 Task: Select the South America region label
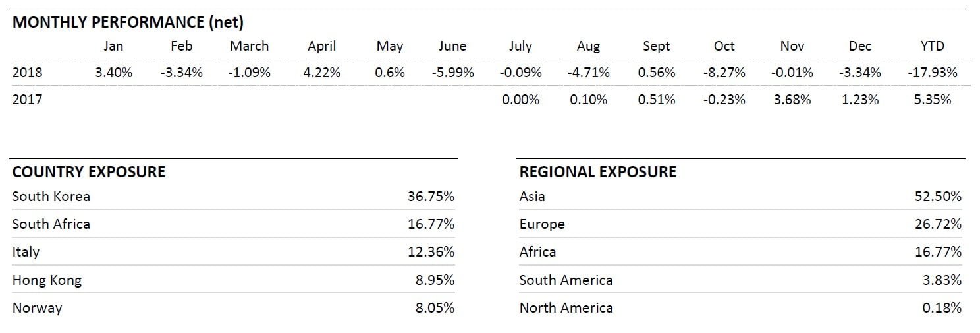coord(566,280)
